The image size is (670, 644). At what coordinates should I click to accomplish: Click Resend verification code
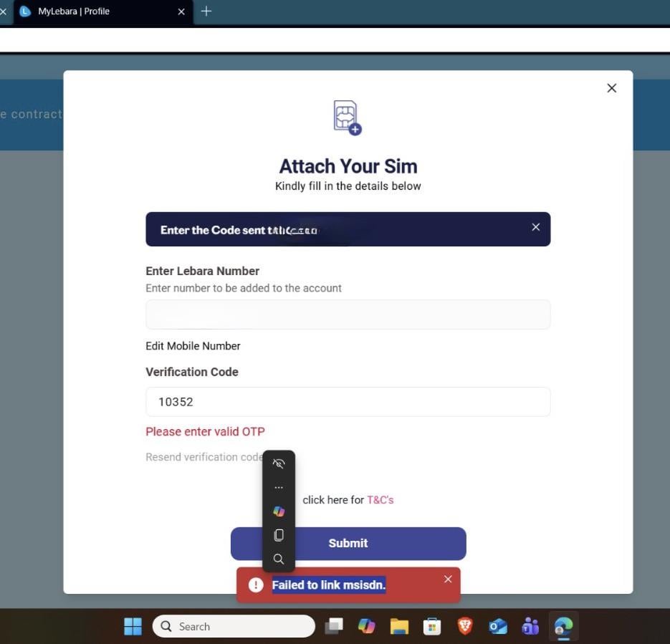[204, 457]
